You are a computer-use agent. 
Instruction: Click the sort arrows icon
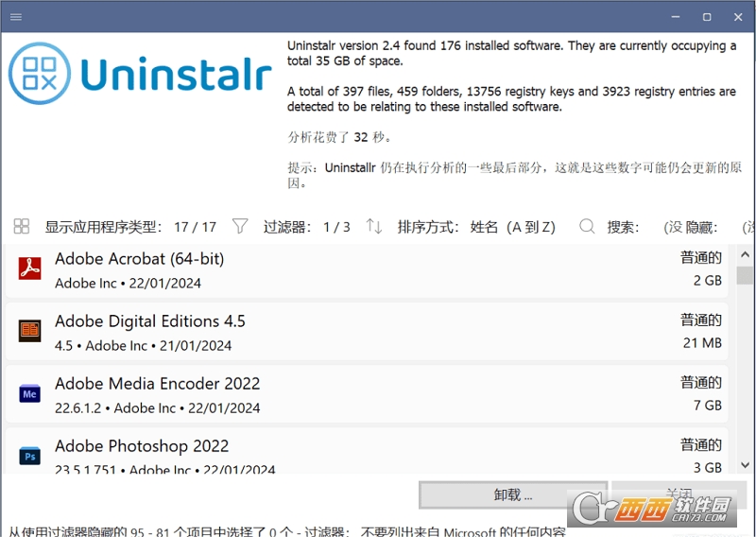[373, 226]
